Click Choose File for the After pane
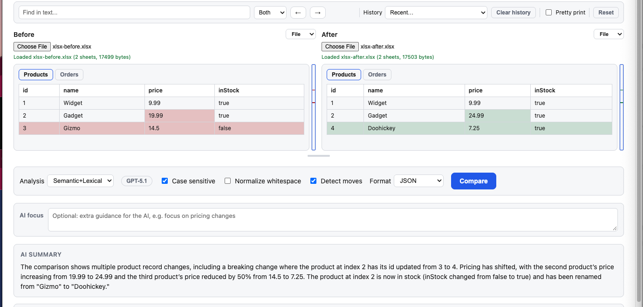 (340, 47)
